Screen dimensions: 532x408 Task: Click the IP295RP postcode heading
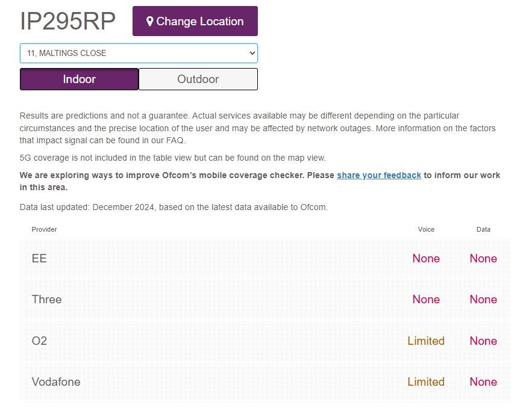tap(67, 21)
